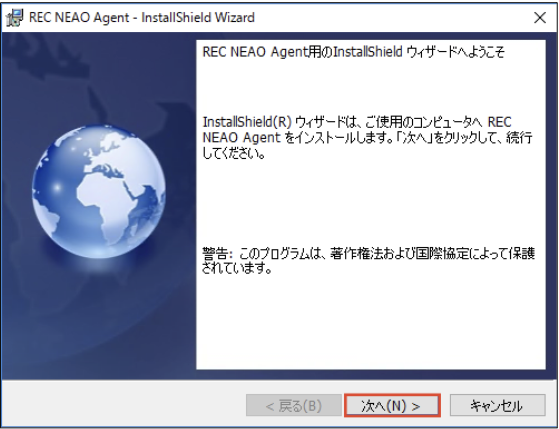Click the welcome heading ウィザードへようこそ
Image resolution: width=559 pixels, height=429 pixels.
pyautogui.click(x=455, y=52)
